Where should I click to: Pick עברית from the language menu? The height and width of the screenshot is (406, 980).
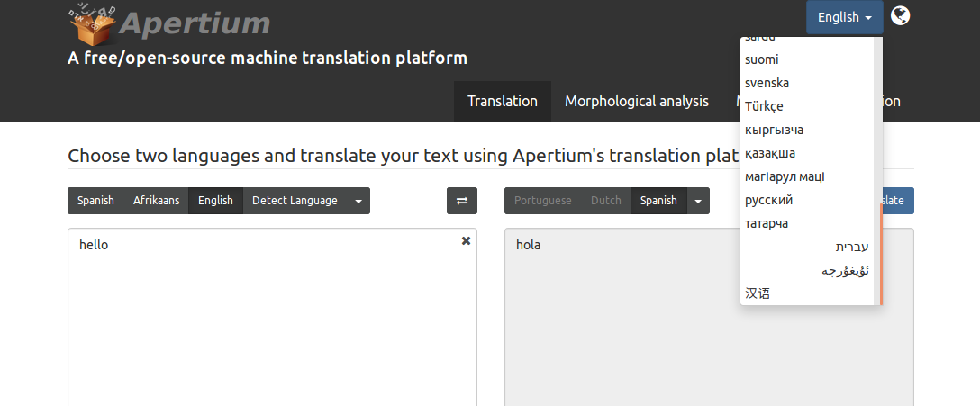tap(807, 248)
